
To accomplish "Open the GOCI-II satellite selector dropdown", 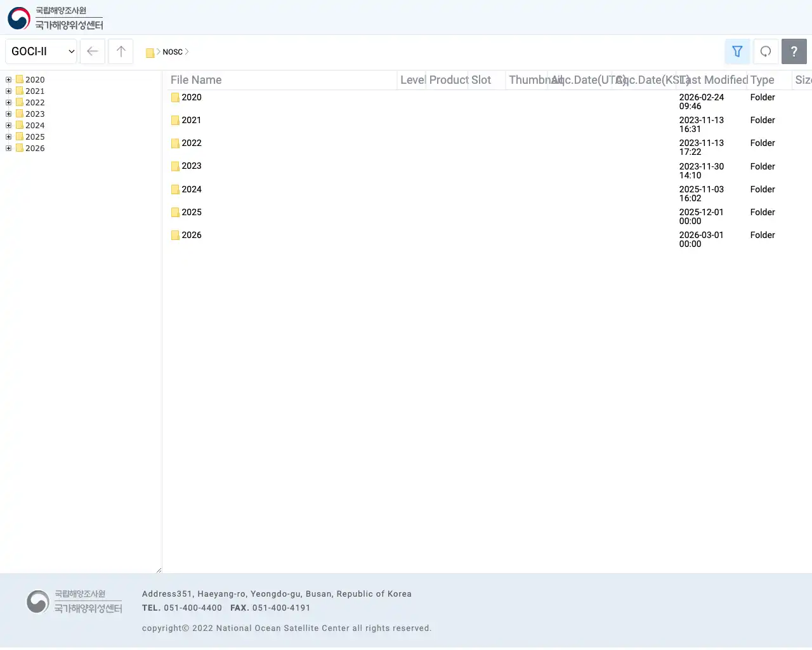I will coord(41,51).
